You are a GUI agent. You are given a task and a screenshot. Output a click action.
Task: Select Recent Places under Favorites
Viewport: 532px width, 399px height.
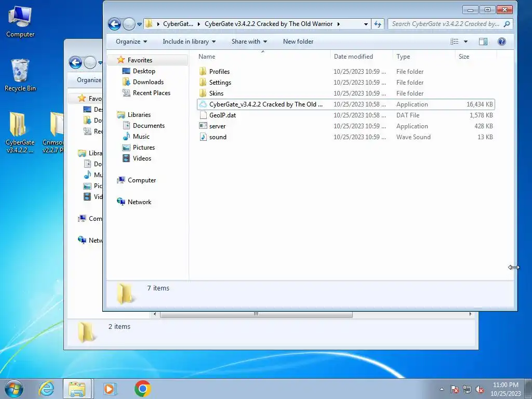[x=151, y=92]
